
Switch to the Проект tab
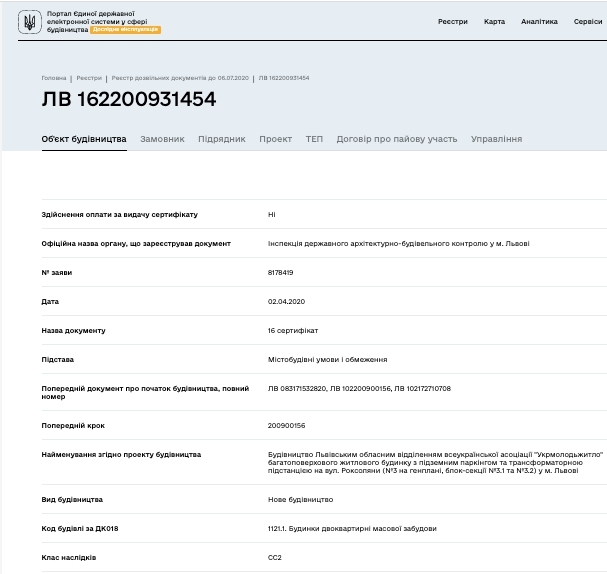pyautogui.click(x=276, y=139)
